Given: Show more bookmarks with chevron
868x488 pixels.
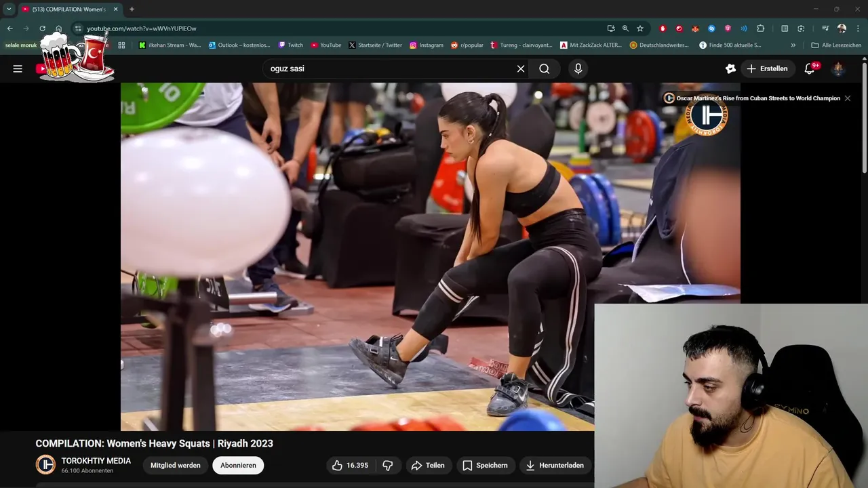Looking at the screenshot, I should coord(793,45).
